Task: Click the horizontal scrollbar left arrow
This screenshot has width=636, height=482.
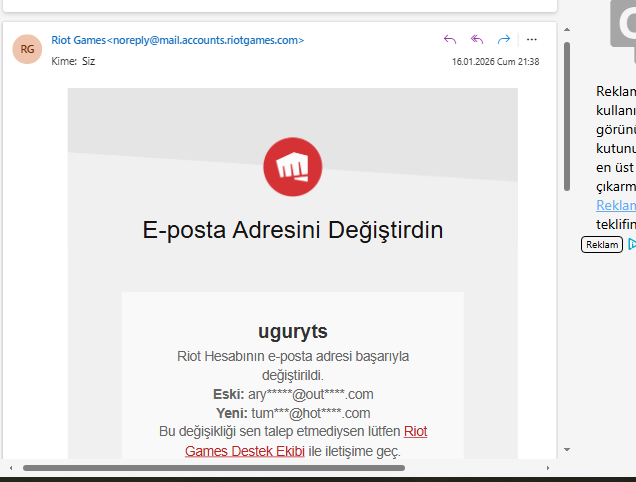Action: pyautogui.click(x=11, y=468)
